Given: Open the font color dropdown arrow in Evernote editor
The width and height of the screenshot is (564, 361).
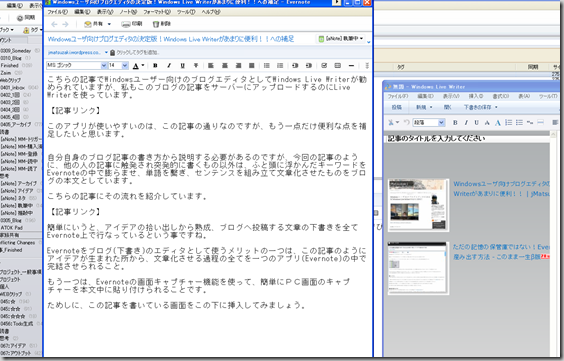Looking at the screenshot, I should point(143,65).
